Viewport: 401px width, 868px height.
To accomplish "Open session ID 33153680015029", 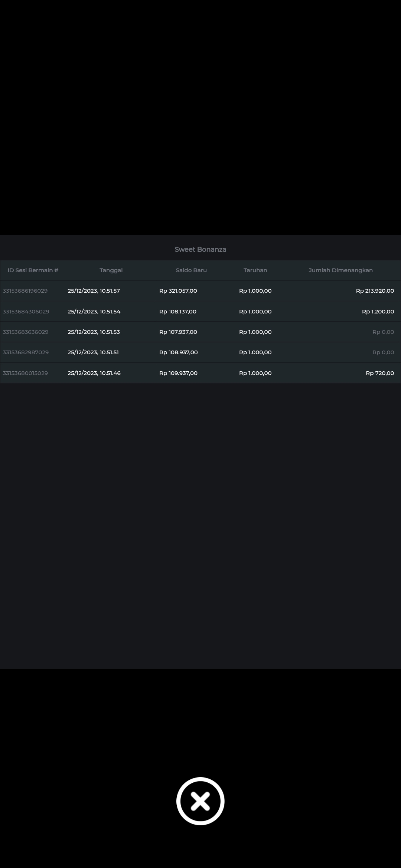I will [25, 373].
